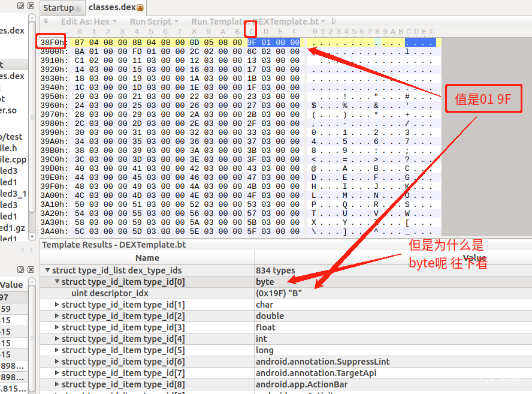Switch to the Startup tab

pyautogui.click(x=62, y=8)
